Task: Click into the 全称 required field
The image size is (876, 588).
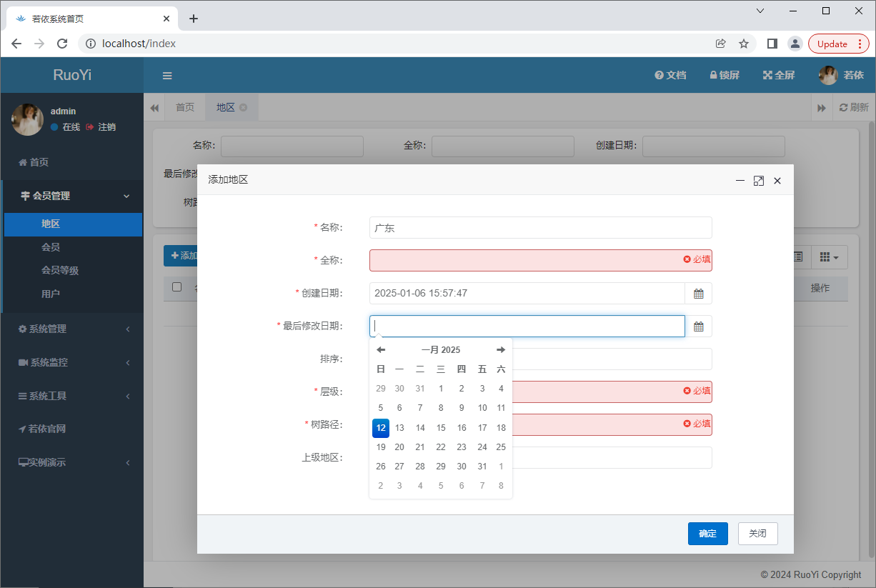Action: (525, 261)
